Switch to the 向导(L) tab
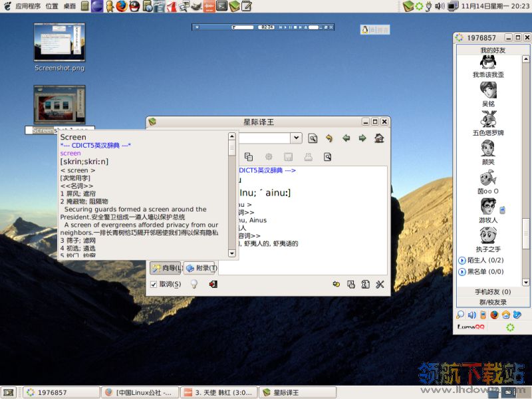Screen dimensions: 532x399 (166, 268)
